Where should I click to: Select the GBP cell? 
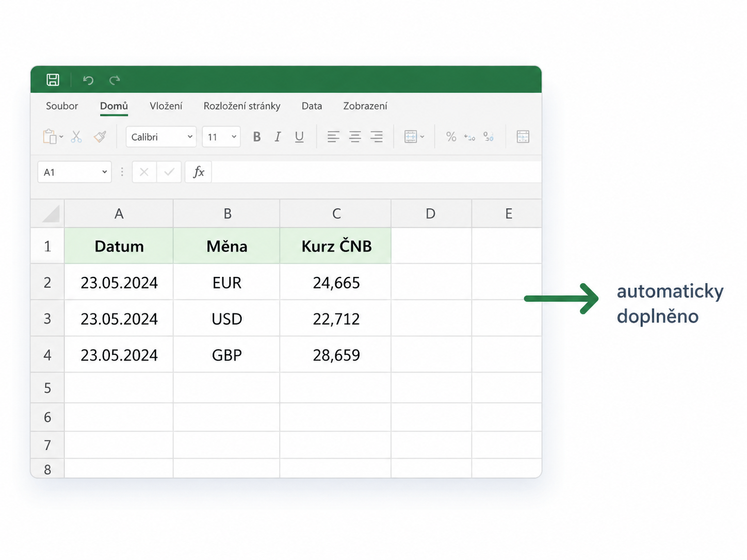[x=226, y=355]
